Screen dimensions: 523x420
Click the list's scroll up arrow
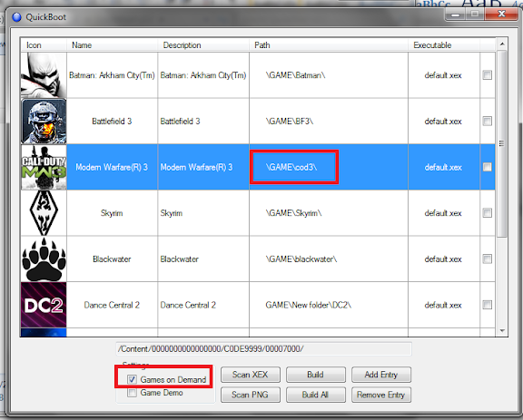pos(502,44)
